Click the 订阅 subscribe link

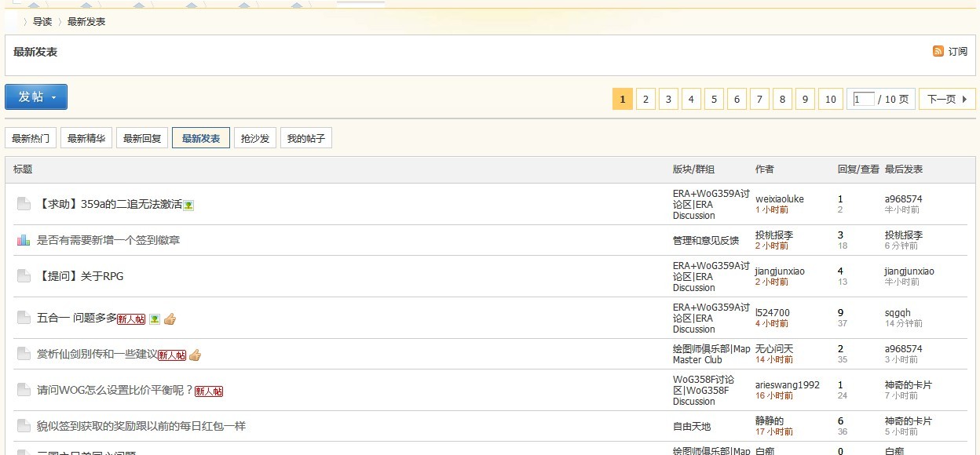tap(958, 52)
